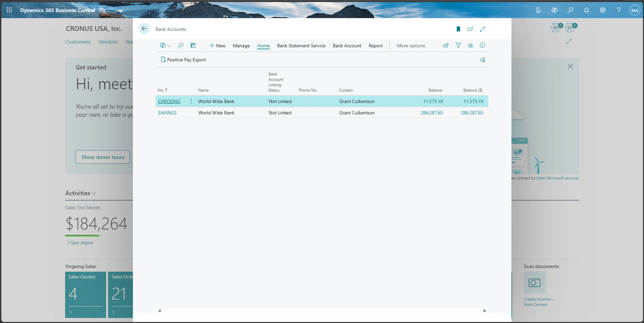Screen dimensions: 644x323
Task: Switch to the Bank Statement Service tab
Action: (301, 46)
